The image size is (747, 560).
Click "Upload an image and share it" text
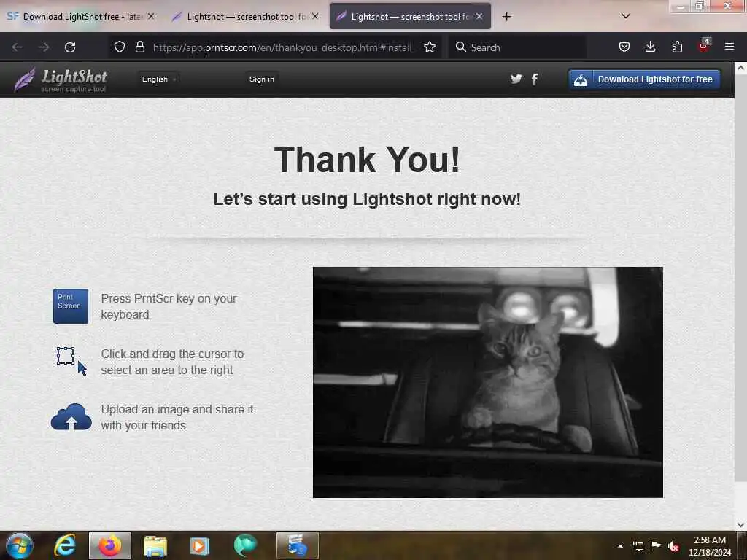coord(177,417)
